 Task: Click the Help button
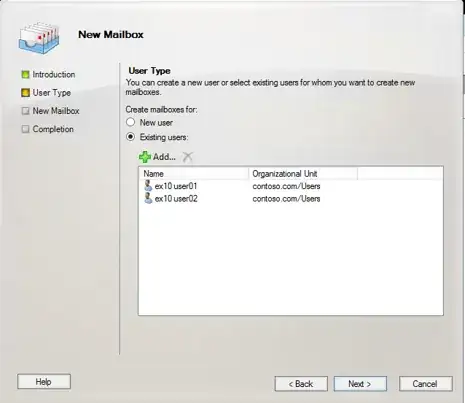(x=44, y=382)
